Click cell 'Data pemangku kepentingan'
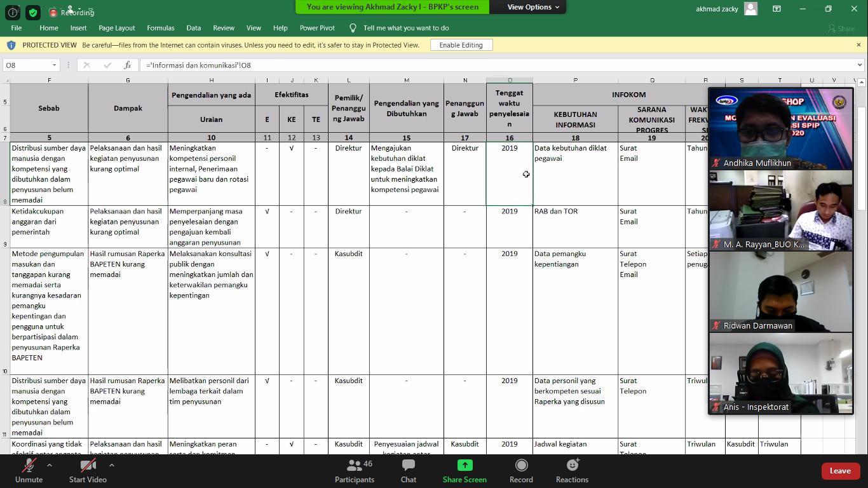Viewport: 868px width, 488px height. [x=575, y=311]
